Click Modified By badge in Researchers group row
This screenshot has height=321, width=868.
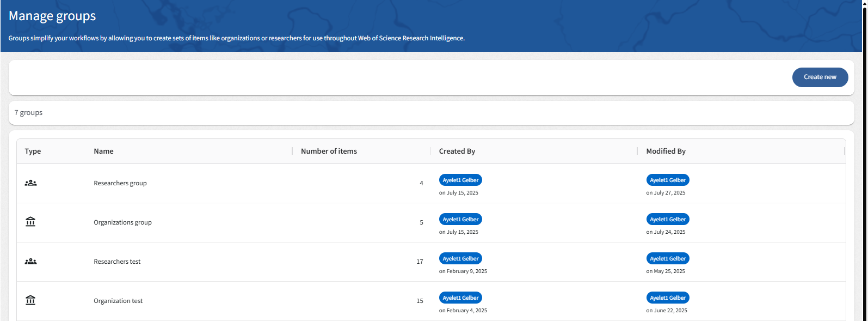[x=668, y=180]
